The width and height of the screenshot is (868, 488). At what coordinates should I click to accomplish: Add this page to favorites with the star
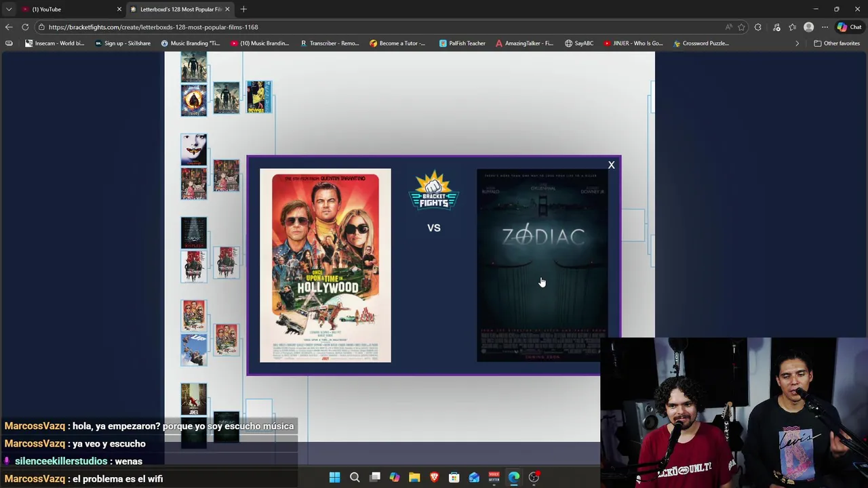741,27
